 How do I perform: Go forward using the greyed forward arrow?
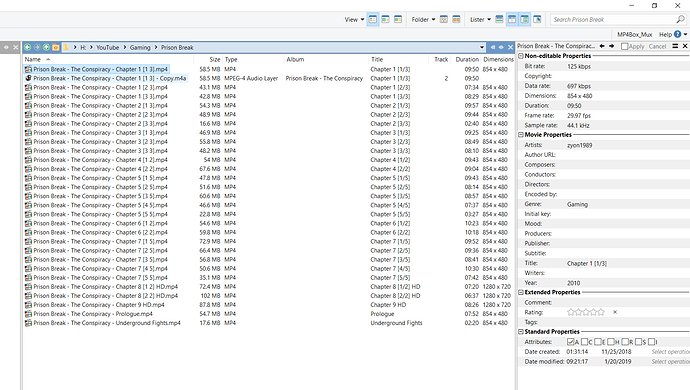pyautogui.click(x=37, y=47)
